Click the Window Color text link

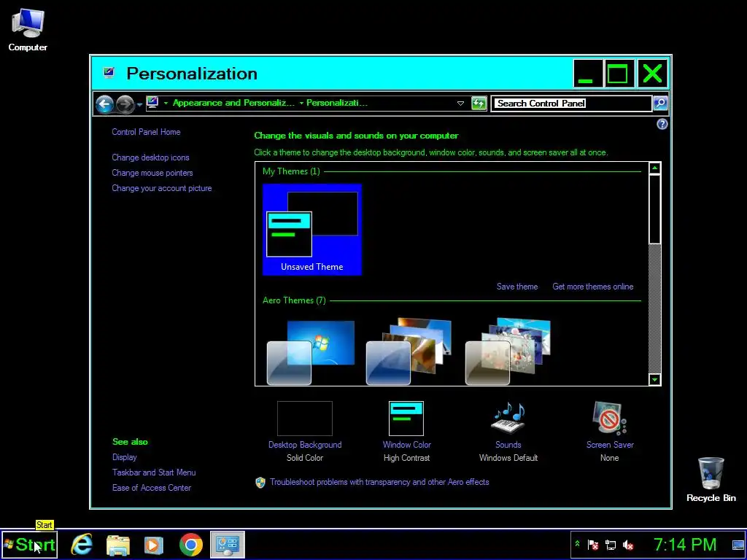point(406,445)
